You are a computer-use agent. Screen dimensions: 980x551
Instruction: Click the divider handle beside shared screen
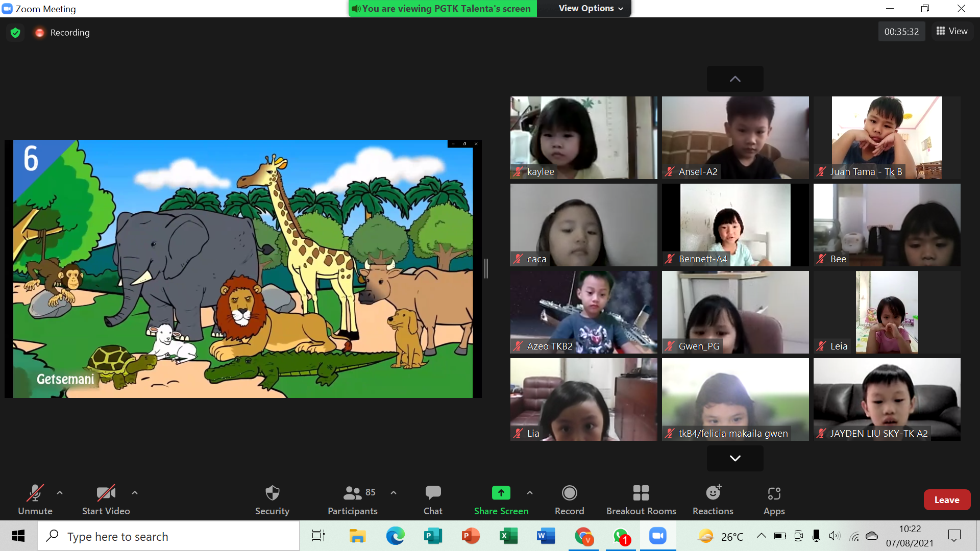click(x=486, y=268)
